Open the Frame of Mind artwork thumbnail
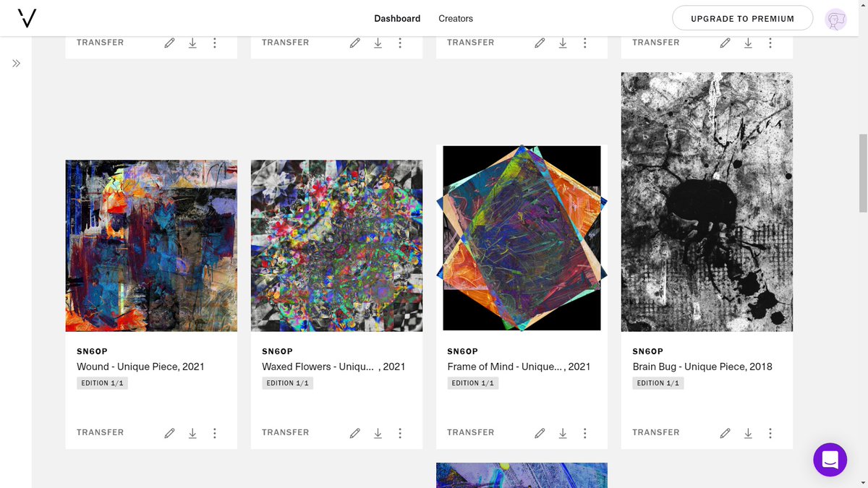 tap(522, 239)
